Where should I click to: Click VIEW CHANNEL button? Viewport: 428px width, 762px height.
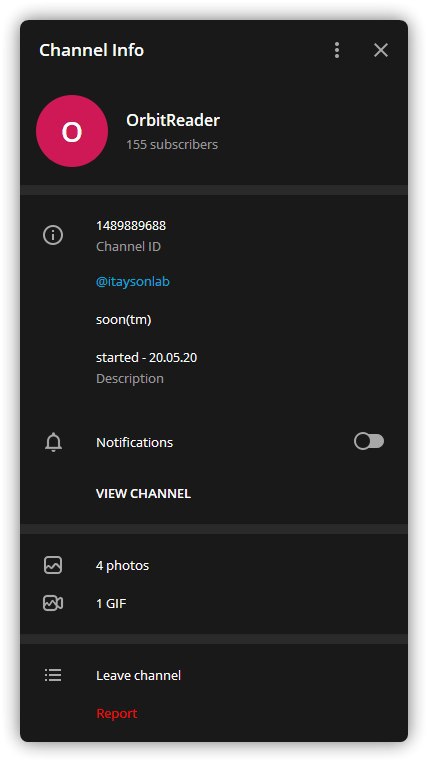[143, 493]
